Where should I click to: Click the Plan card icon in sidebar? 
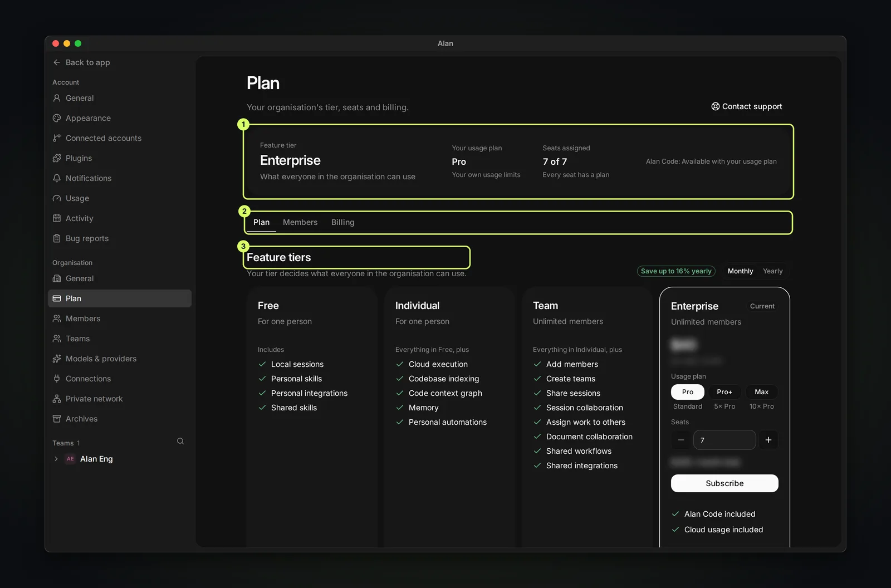pyautogui.click(x=57, y=298)
